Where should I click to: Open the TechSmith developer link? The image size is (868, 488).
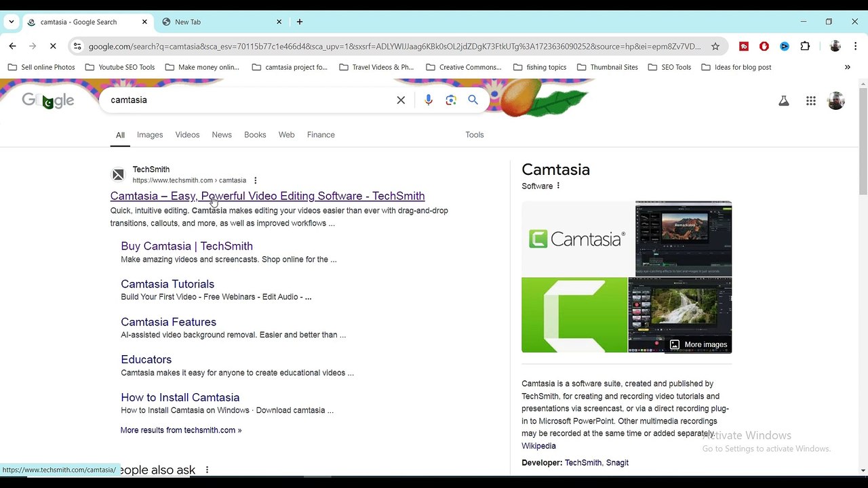point(583,463)
